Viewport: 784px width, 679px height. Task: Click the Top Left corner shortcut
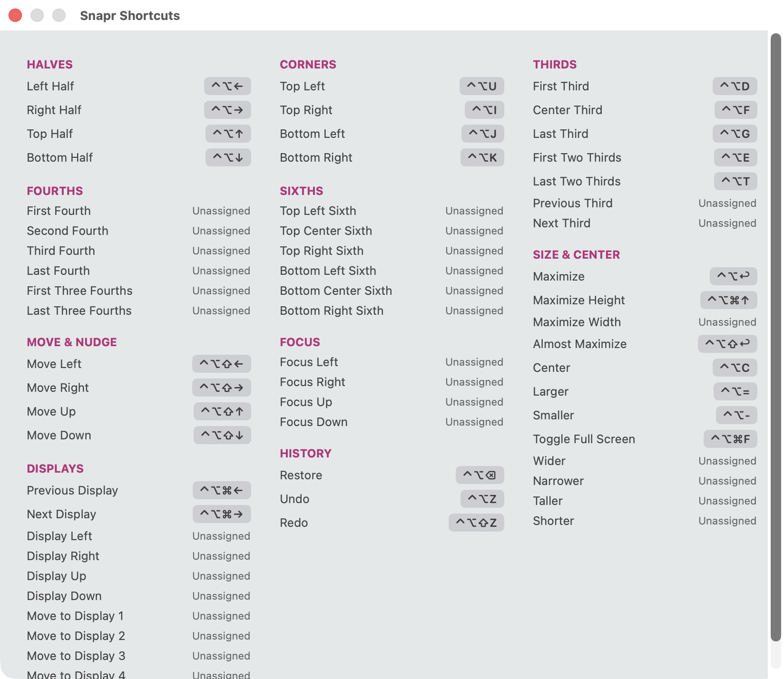pos(481,86)
